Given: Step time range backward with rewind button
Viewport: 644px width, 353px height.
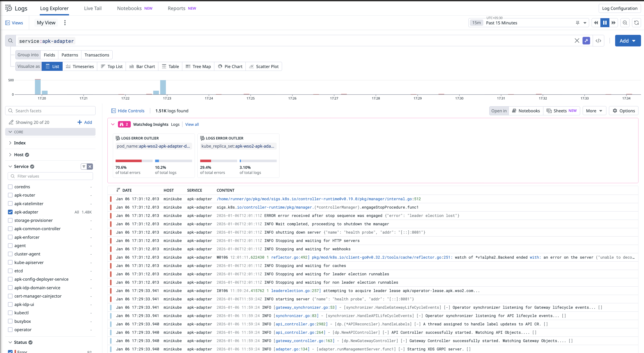Looking at the screenshot, I should (x=596, y=23).
